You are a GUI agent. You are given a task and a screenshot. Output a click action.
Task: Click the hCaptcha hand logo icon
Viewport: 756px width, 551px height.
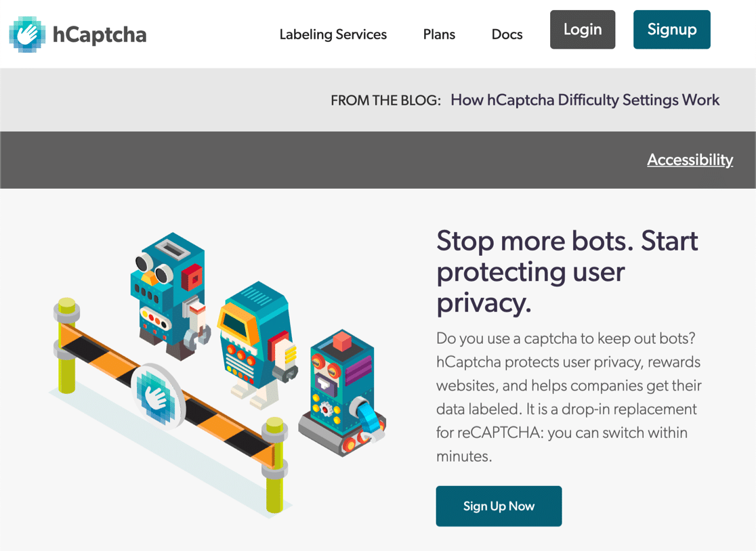click(28, 35)
